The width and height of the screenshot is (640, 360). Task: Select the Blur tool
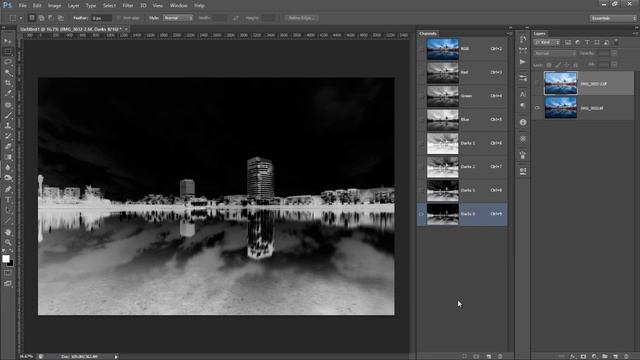(x=8, y=168)
